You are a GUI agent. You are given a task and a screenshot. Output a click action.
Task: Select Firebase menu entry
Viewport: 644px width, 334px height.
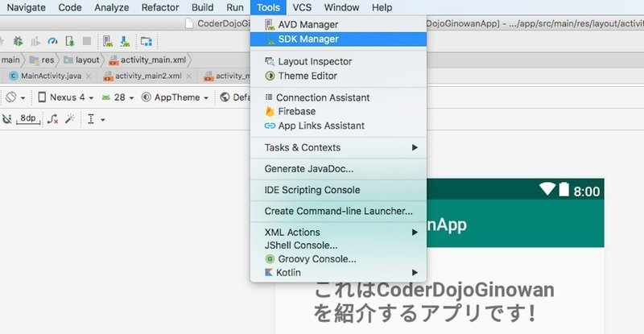[338, 111]
